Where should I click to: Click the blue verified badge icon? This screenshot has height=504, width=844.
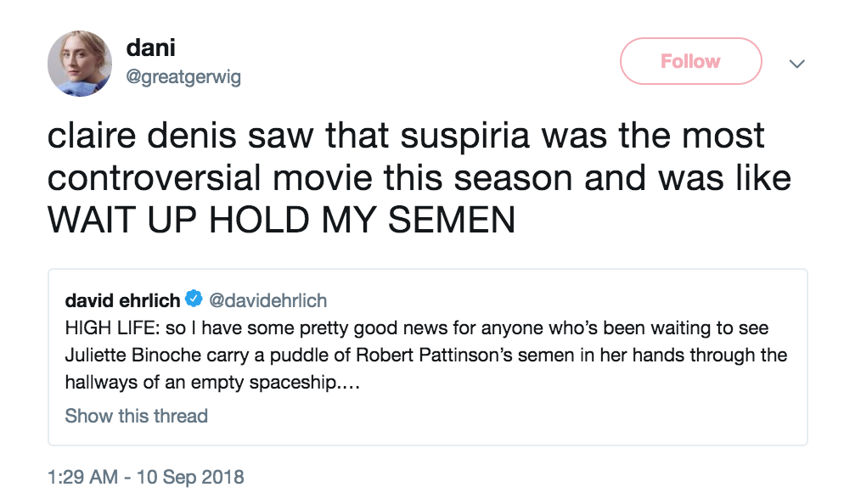click(x=194, y=300)
